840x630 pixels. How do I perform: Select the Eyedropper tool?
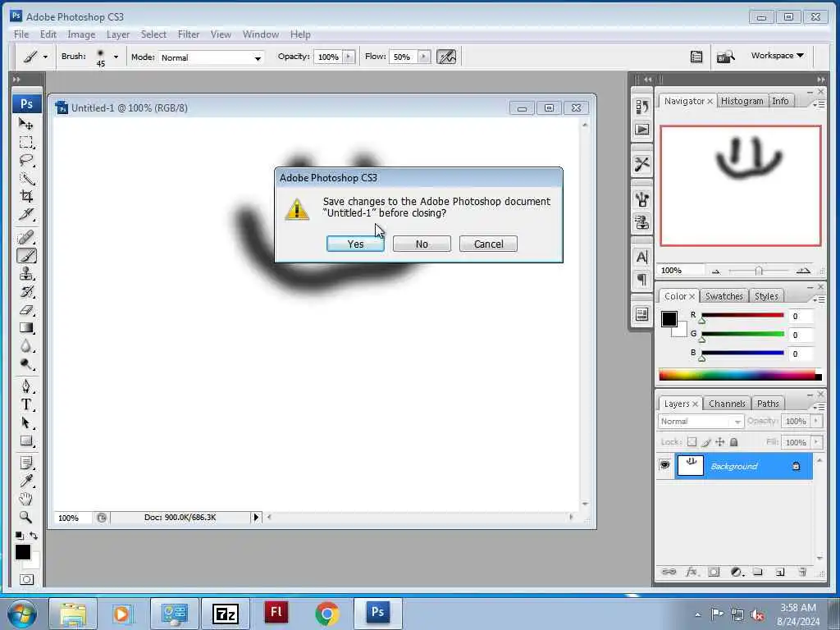pos(25,481)
